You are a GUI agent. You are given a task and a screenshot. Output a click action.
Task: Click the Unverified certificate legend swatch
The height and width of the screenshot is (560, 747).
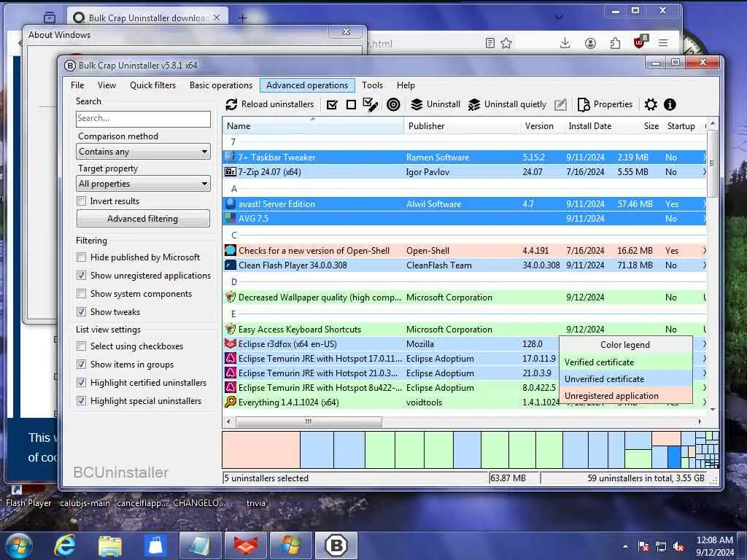click(x=625, y=379)
